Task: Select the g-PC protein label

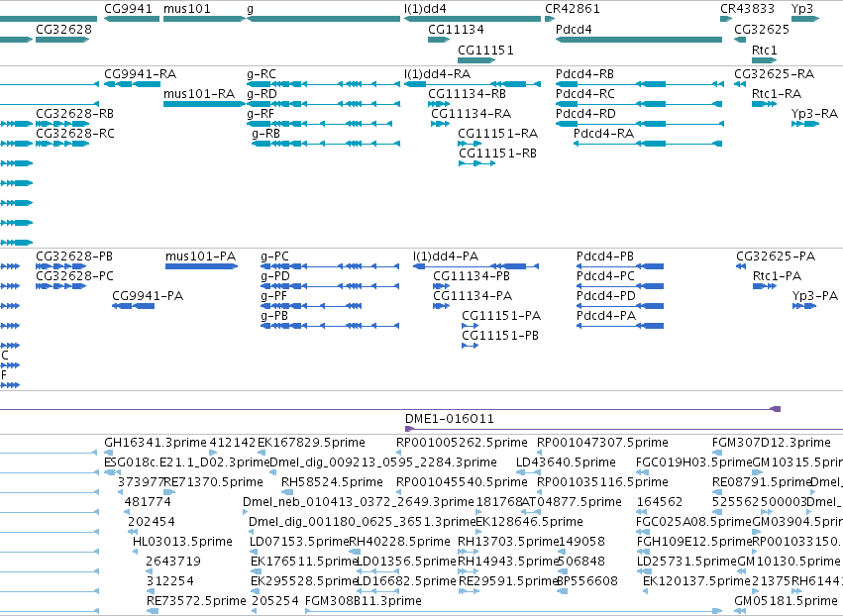Action: point(274,256)
